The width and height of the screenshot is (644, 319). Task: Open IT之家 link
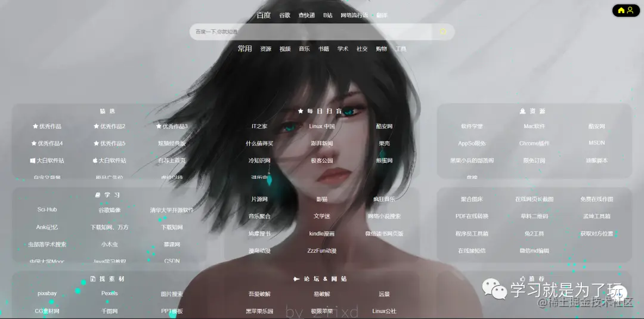pos(259,126)
